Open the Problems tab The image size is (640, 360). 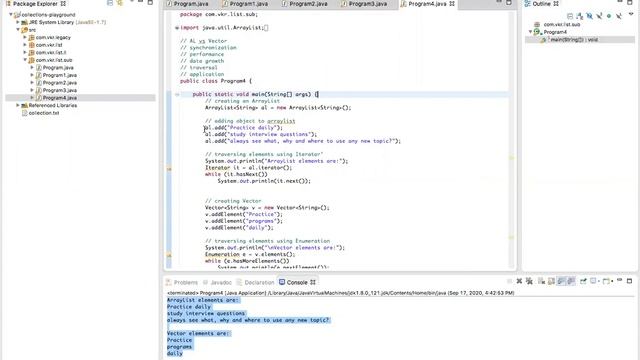(x=182, y=282)
